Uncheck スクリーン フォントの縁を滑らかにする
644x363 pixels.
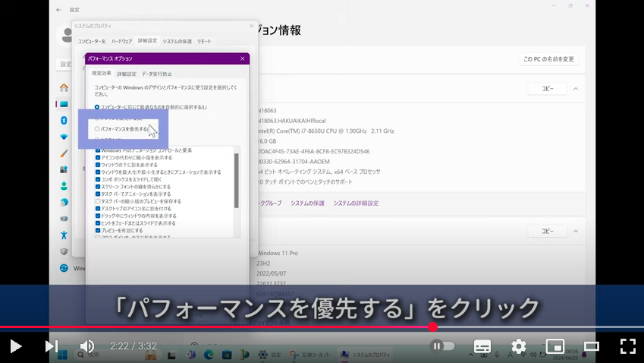pos(98,187)
